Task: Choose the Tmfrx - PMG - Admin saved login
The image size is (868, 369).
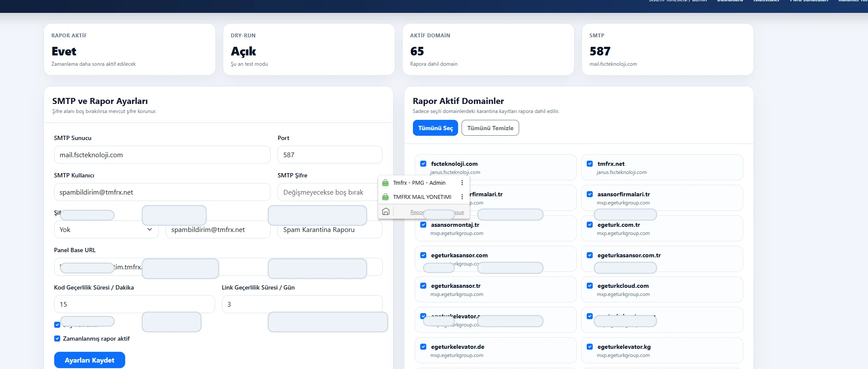Action: pyautogui.click(x=419, y=183)
